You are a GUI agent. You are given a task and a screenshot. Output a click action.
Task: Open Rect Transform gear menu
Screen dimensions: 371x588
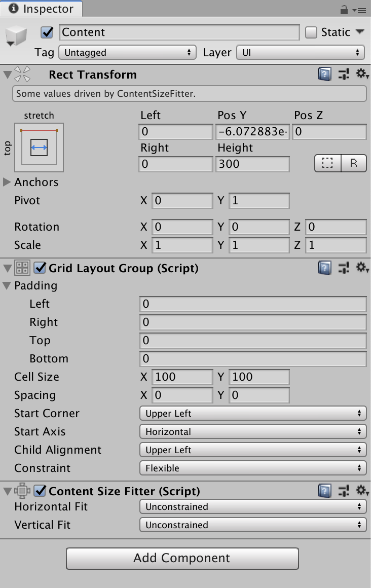(362, 75)
